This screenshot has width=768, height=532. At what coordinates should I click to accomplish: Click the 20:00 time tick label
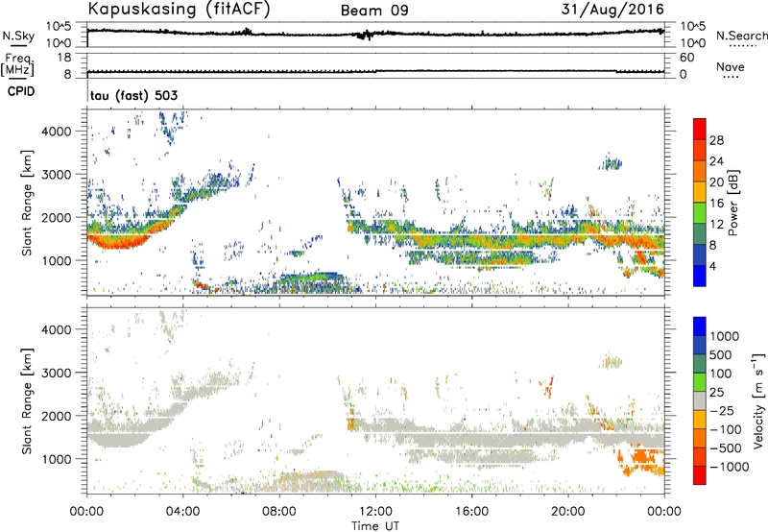tap(567, 512)
